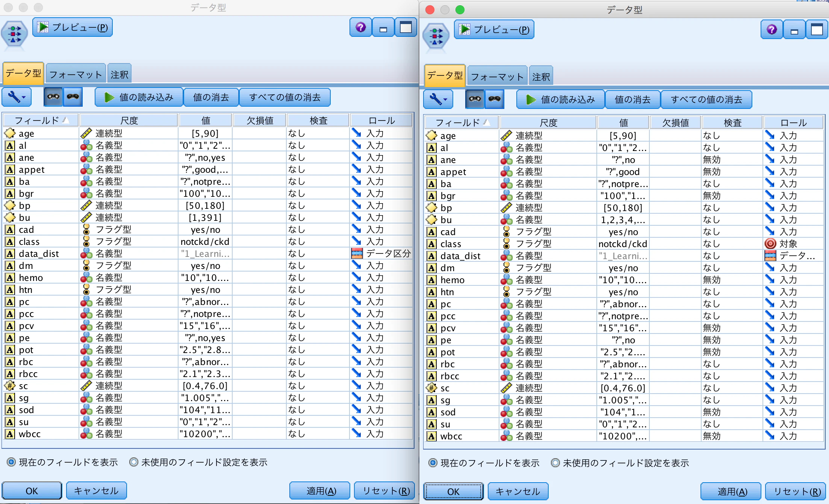Click the Type node icon in left window
Image resolution: width=829 pixels, height=504 pixels.
click(x=14, y=34)
